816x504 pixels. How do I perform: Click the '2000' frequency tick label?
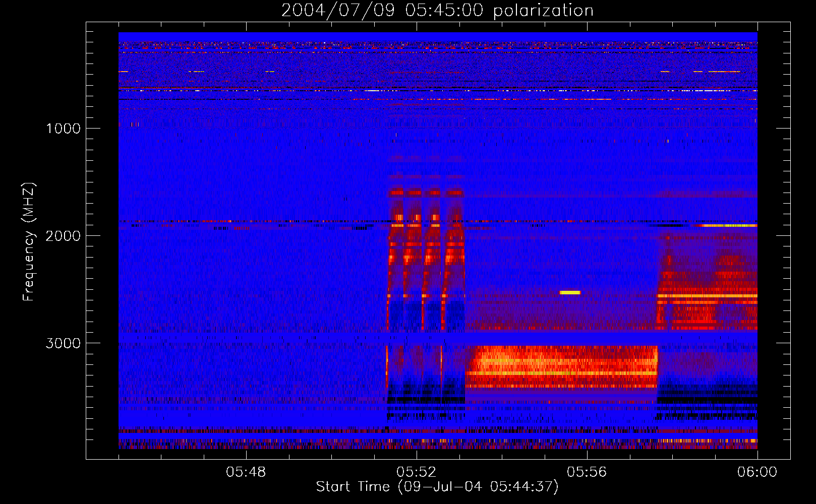click(63, 236)
